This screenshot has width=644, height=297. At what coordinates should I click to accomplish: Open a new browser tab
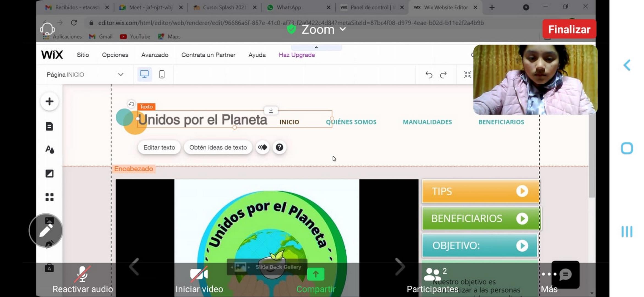coord(492,7)
